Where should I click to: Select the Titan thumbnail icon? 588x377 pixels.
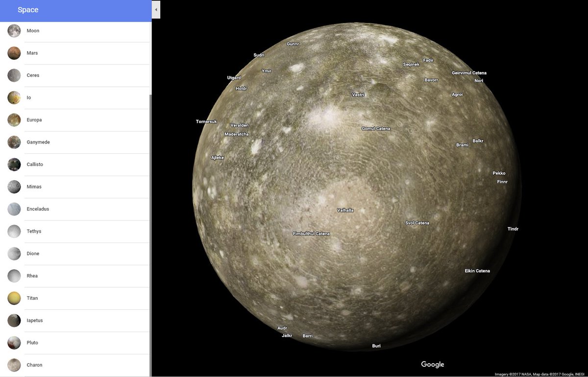pos(14,298)
